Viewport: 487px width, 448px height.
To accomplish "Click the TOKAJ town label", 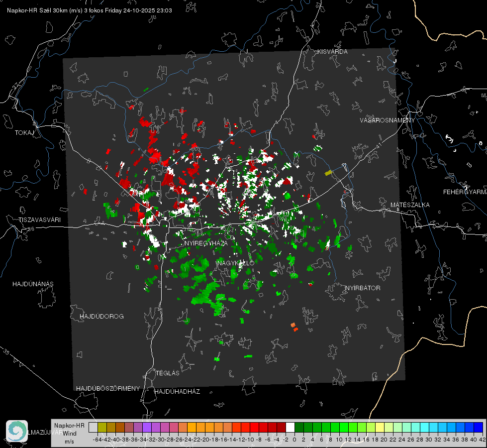I will pyautogui.click(x=24, y=133).
